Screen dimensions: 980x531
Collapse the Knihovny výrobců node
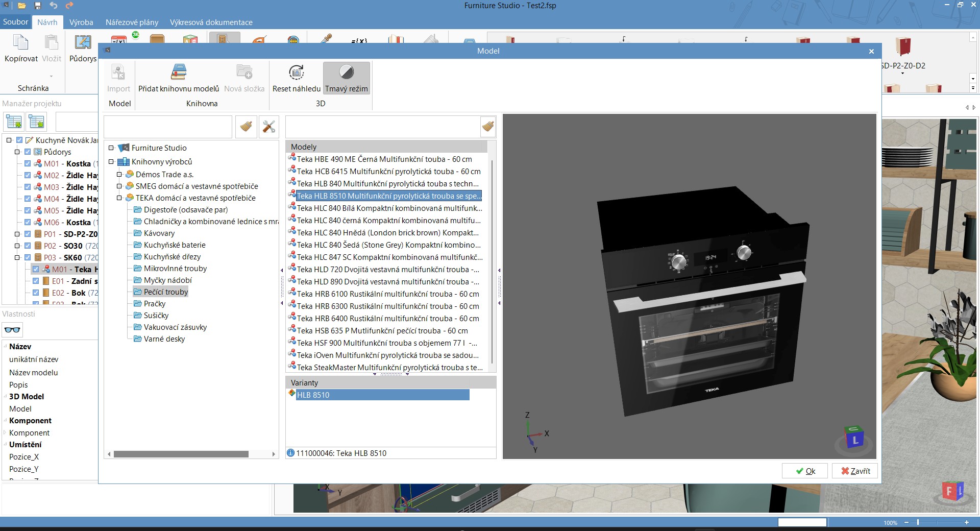click(111, 162)
